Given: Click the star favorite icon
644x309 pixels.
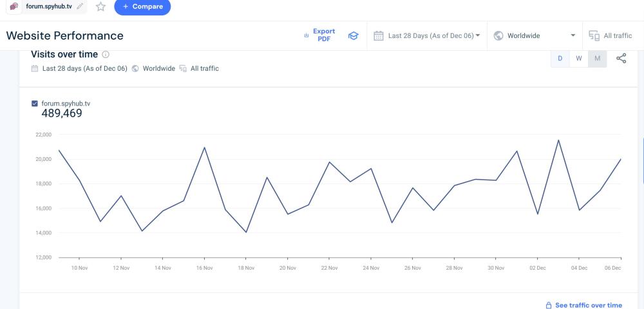Looking at the screenshot, I should pos(100,6).
